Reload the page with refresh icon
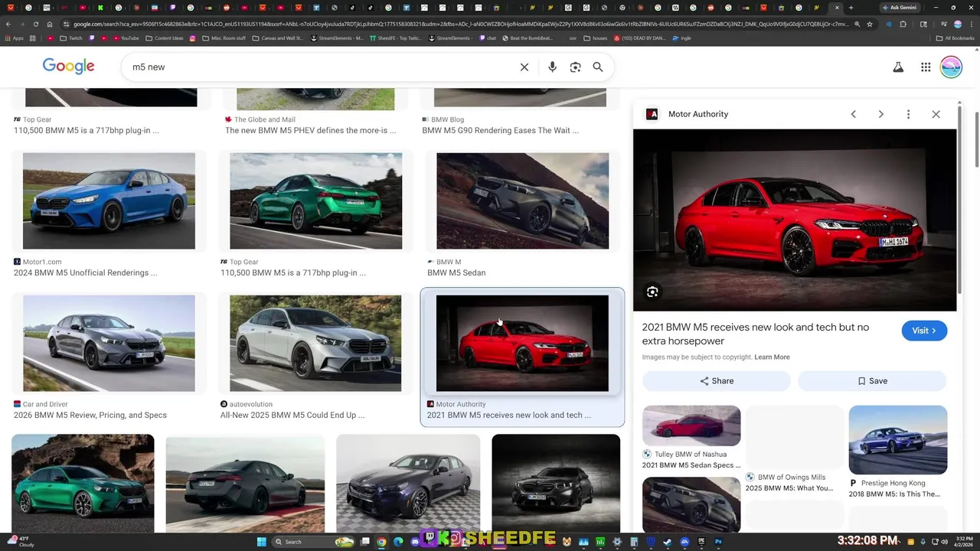Image resolution: width=980 pixels, height=551 pixels. [x=35, y=24]
